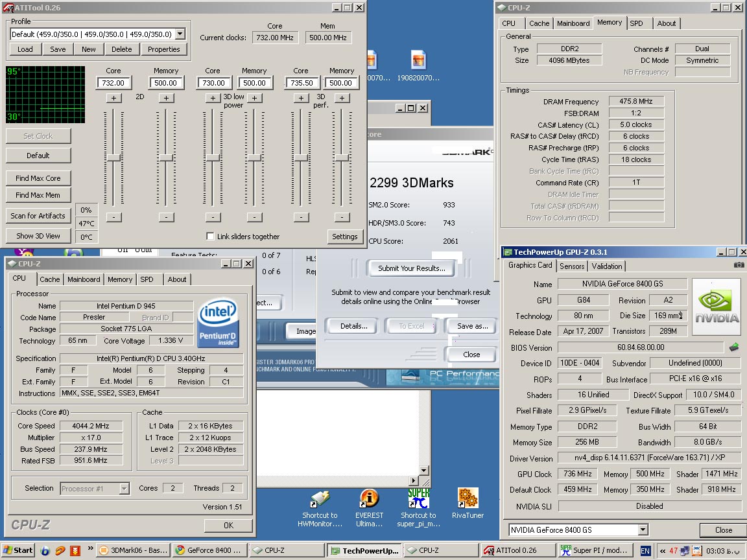747x560 pixels.
Task: Click Save as button in 3DMark results
Action: tap(472, 326)
